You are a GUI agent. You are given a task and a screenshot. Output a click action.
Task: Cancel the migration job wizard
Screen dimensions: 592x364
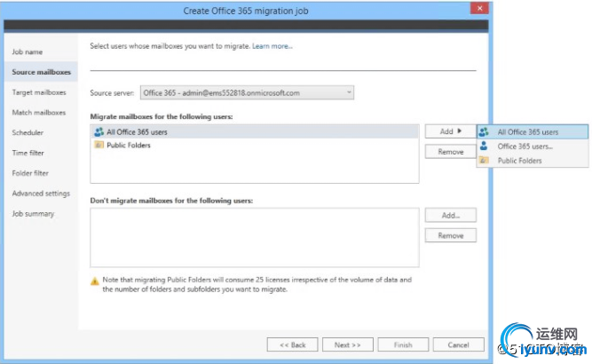[x=458, y=344]
